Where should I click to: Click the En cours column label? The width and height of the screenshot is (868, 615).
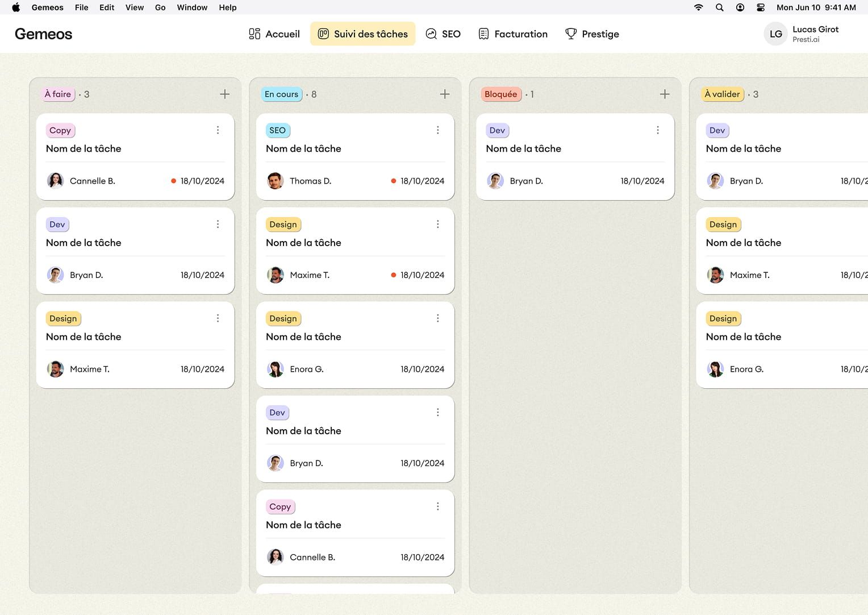click(x=281, y=94)
